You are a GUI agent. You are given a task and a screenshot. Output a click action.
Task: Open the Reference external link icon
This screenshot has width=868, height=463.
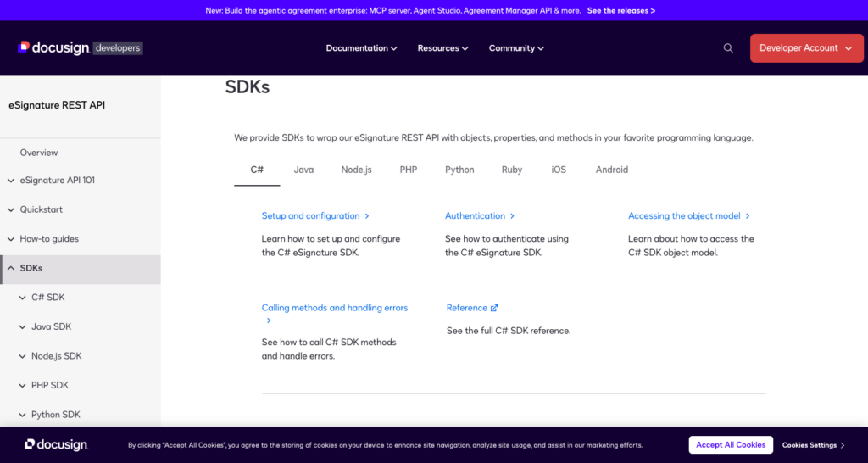click(494, 308)
